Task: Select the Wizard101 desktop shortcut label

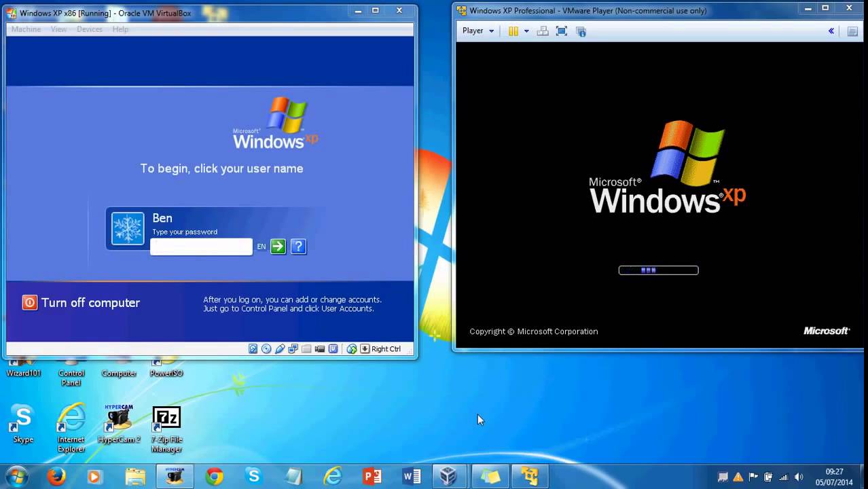Action: (x=24, y=374)
